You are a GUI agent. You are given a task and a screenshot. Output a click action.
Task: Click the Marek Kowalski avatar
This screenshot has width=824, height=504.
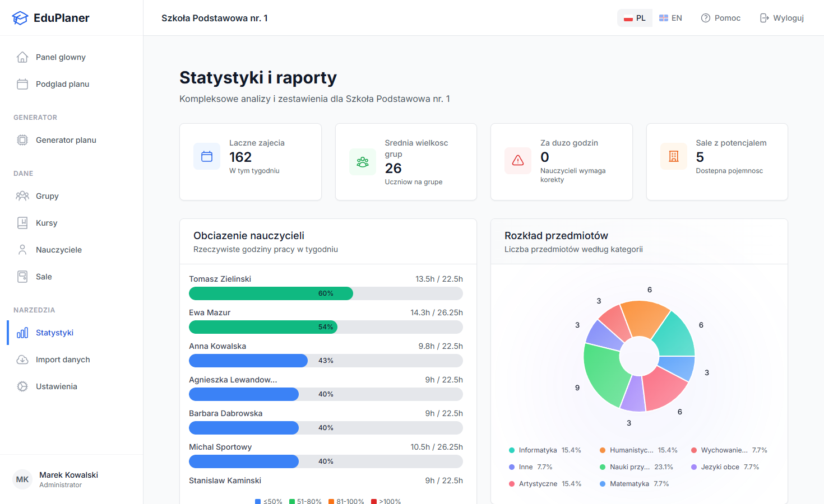pyautogui.click(x=22, y=479)
